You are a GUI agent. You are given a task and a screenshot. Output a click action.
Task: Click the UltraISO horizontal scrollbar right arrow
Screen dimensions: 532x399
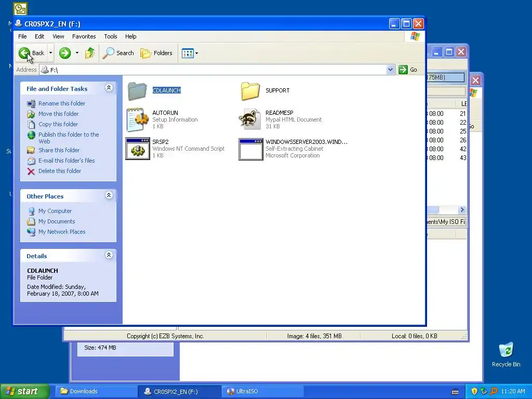coord(462,210)
